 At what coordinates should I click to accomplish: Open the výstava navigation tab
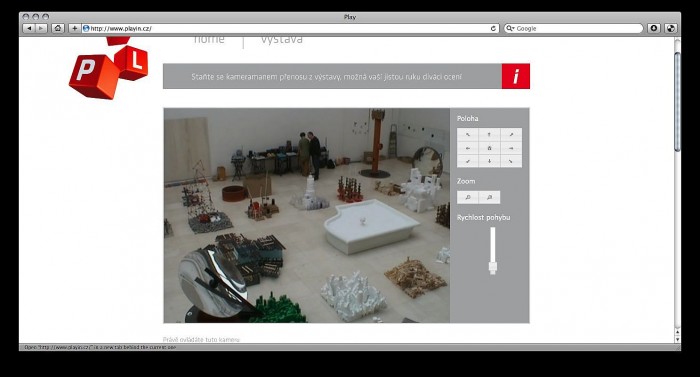coord(282,40)
